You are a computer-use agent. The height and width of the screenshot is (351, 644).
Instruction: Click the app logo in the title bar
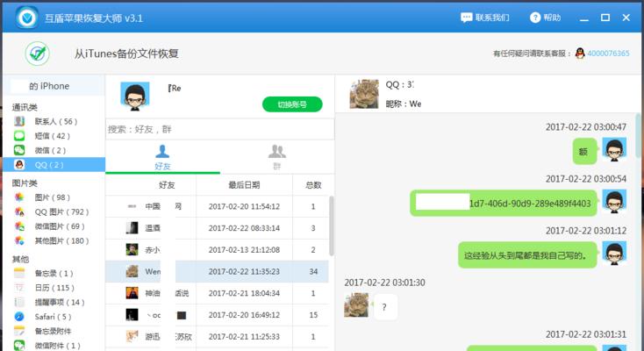point(27,18)
